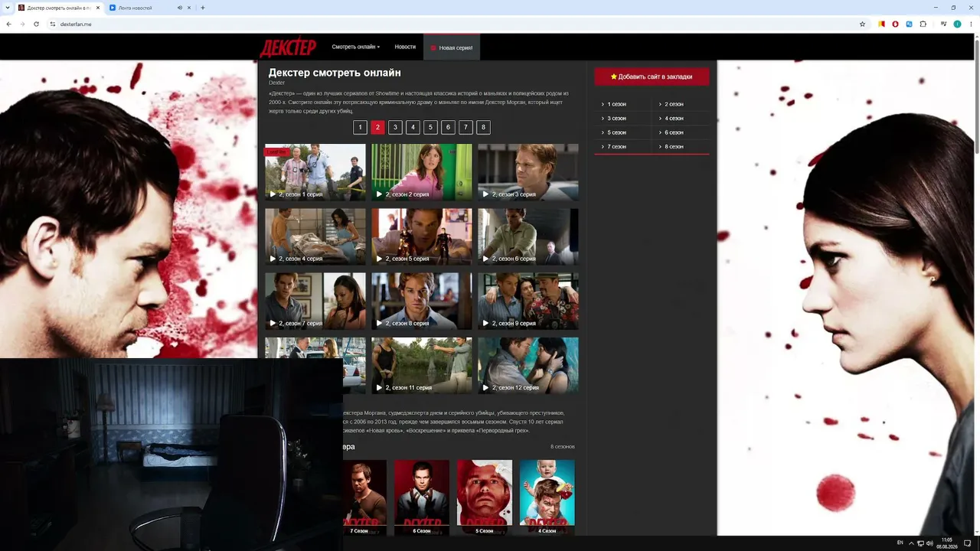The image size is (980, 551).
Task: Switch the EN keyboard language indicator
Action: point(900,543)
